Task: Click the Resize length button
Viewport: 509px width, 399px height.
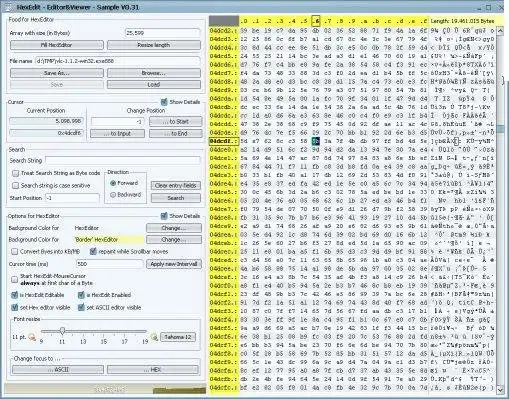Action: pos(154,45)
